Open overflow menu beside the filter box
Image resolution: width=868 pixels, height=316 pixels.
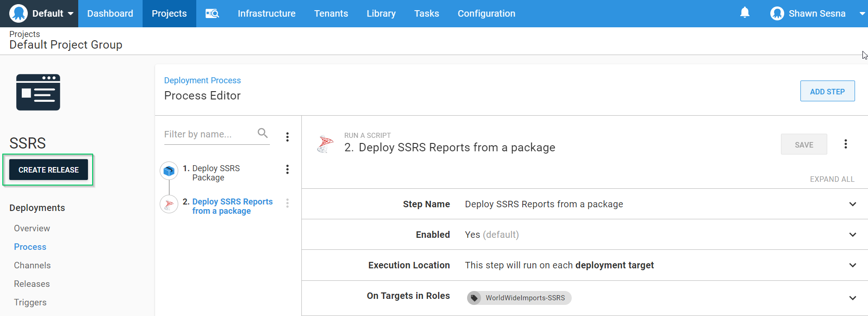[287, 136]
